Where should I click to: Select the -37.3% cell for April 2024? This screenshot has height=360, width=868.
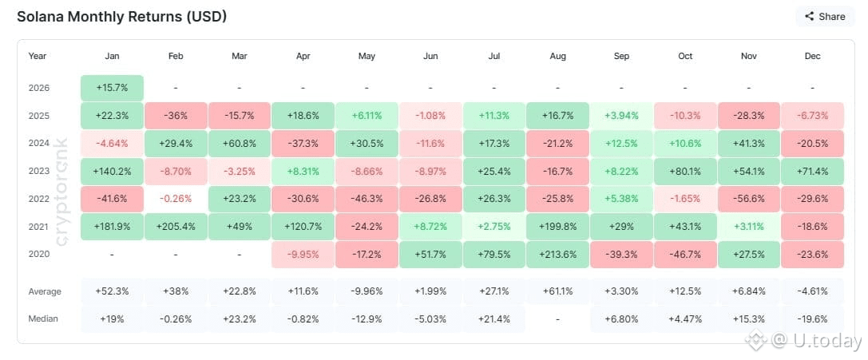click(303, 143)
